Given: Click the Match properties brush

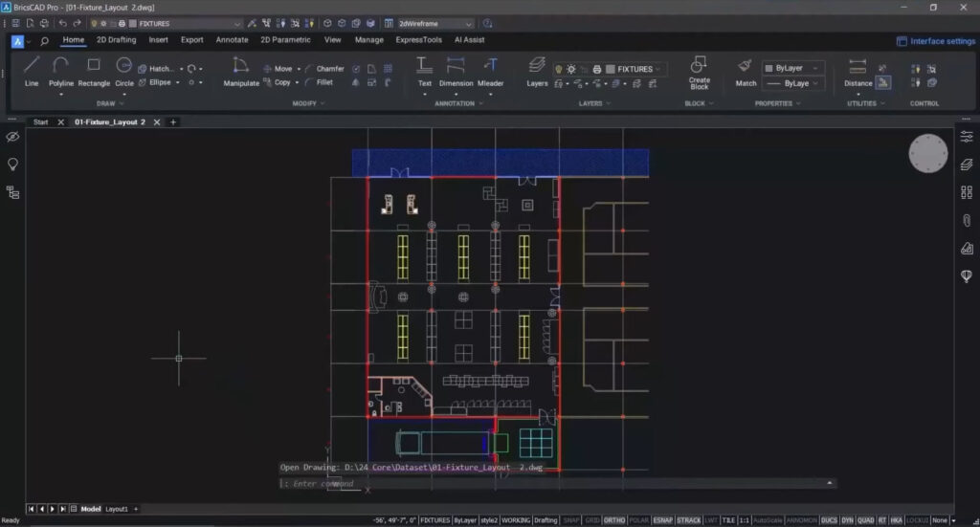Looking at the screenshot, I should point(745,71).
